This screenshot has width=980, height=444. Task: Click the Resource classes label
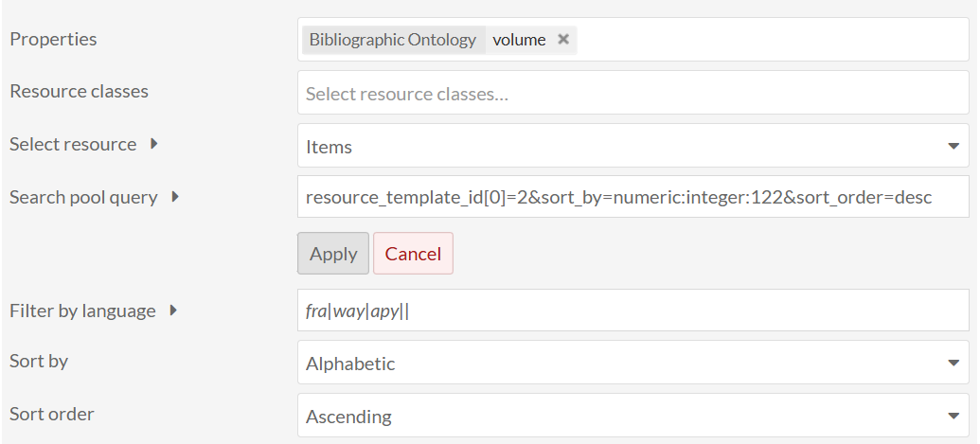tap(79, 91)
